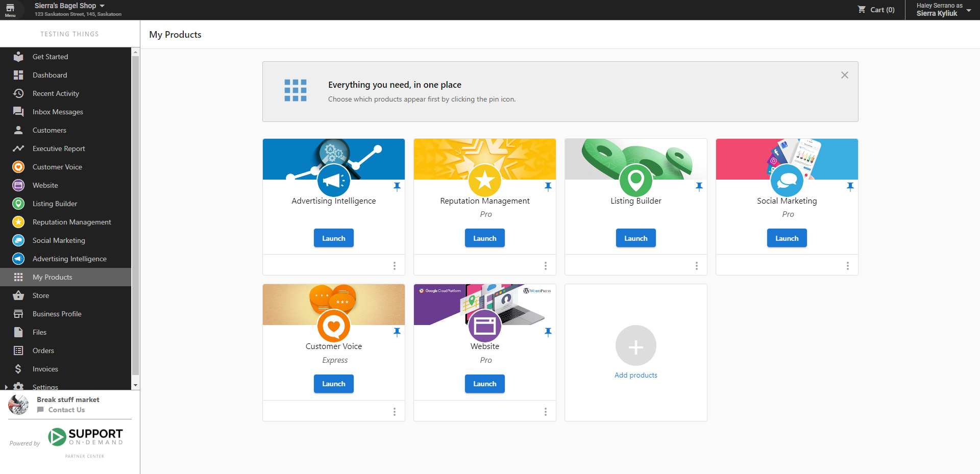Open more options on Social Marketing card
Image resolution: width=980 pixels, height=474 pixels.
pos(848,266)
